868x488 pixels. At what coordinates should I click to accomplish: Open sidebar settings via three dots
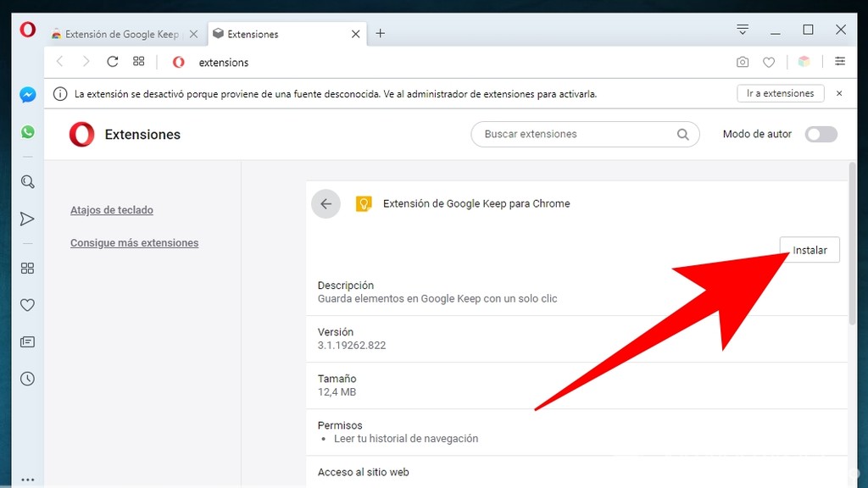(x=27, y=479)
